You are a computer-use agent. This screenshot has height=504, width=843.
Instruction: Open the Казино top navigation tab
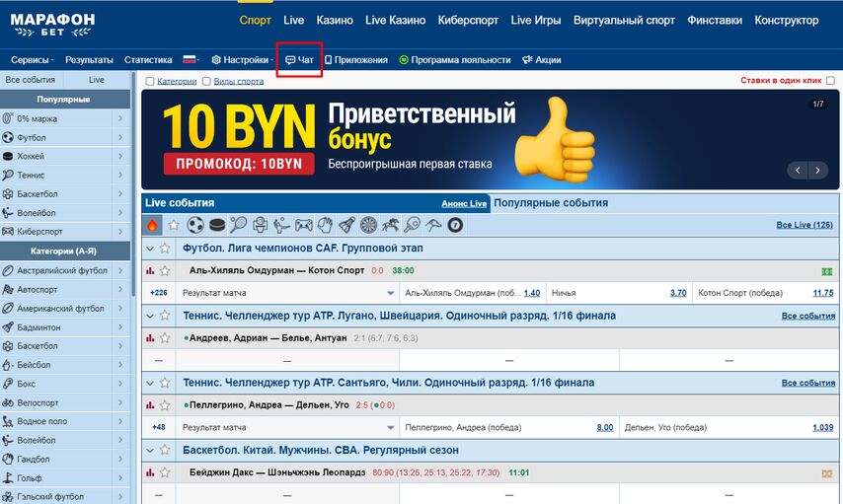(335, 21)
